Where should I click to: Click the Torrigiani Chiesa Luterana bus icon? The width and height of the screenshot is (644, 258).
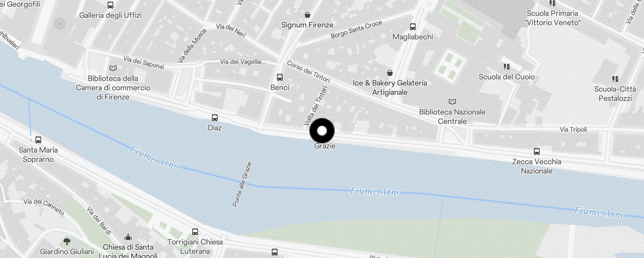(195, 232)
